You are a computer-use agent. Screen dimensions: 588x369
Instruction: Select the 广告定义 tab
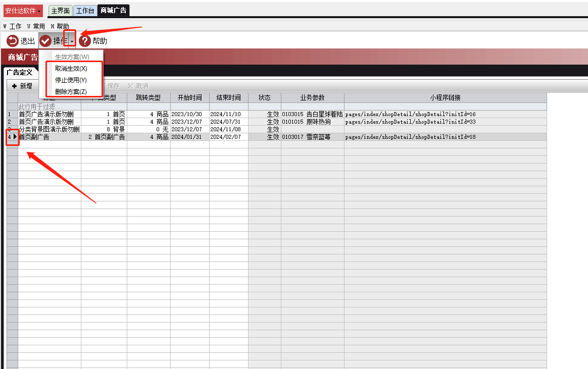[x=20, y=72]
